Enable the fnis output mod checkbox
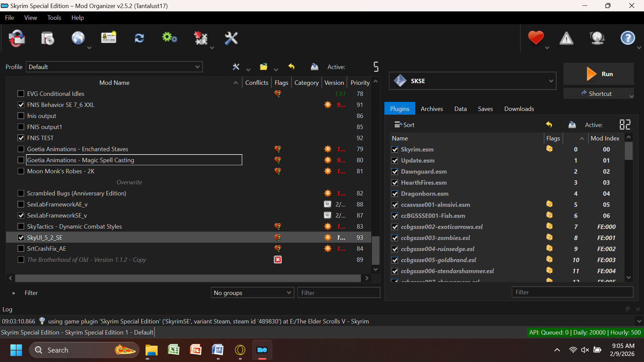The width and height of the screenshot is (644, 362). pyautogui.click(x=21, y=116)
